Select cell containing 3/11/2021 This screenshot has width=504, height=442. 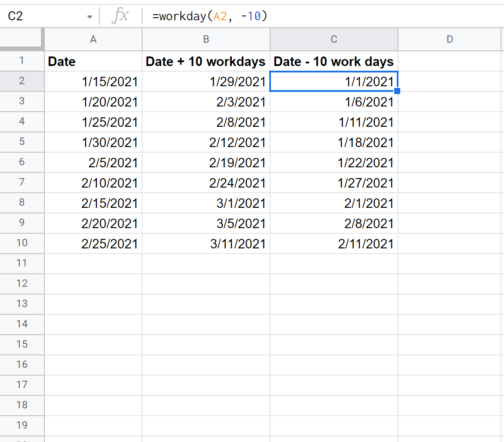pyautogui.click(x=206, y=244)
